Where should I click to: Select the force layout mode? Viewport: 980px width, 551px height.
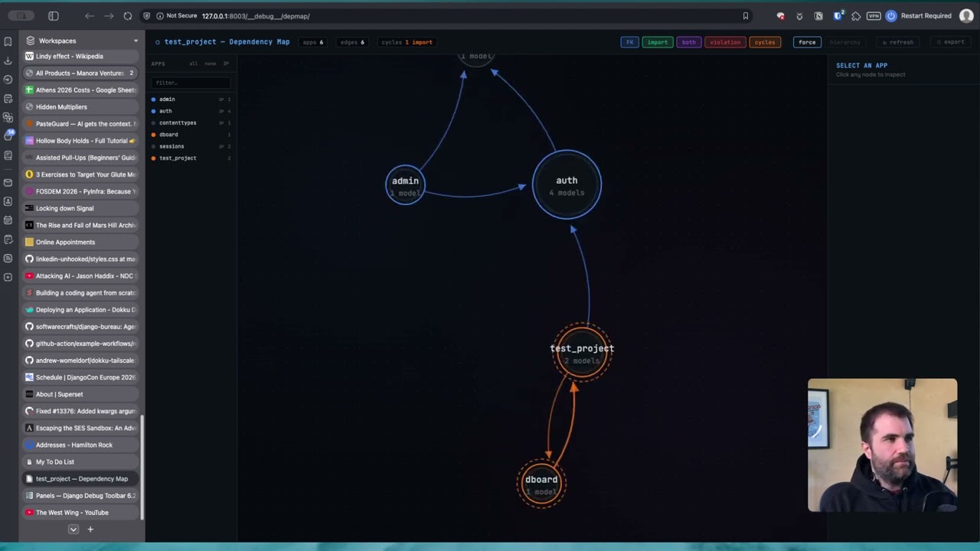(807, 42)
